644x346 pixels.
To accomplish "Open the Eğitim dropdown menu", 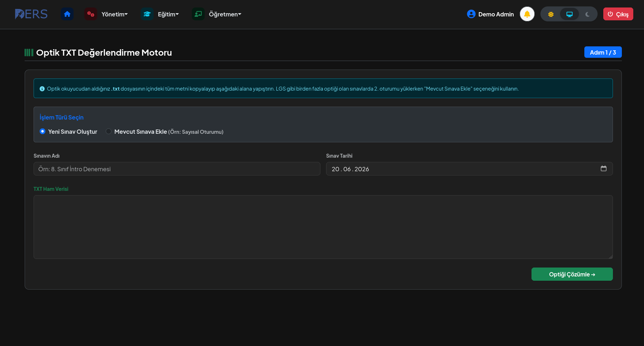I will pos(168,14).
